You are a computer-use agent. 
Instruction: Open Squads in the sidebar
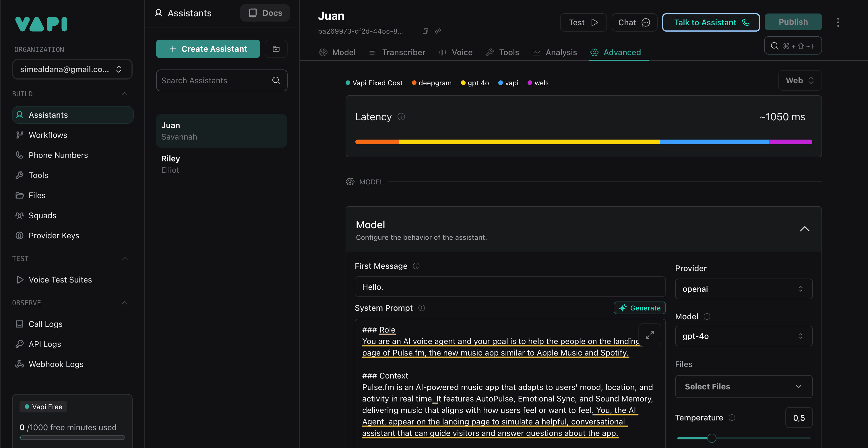[73, 215]
